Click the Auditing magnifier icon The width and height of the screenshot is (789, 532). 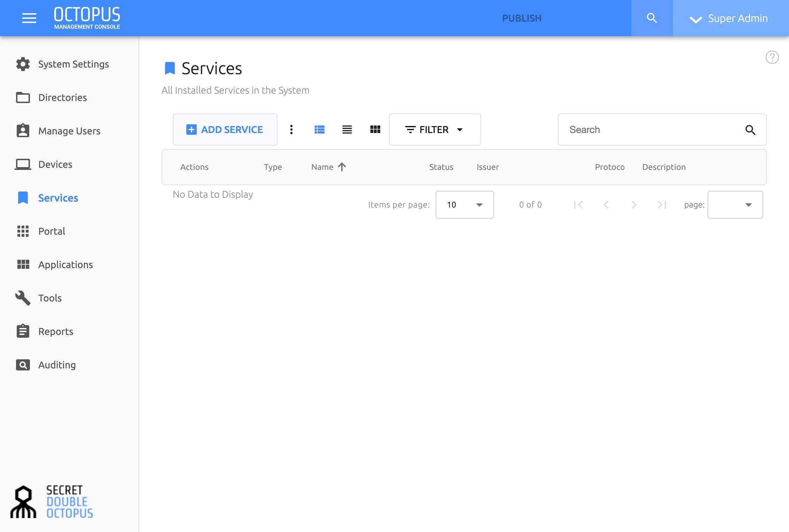[x=23, y=365]
